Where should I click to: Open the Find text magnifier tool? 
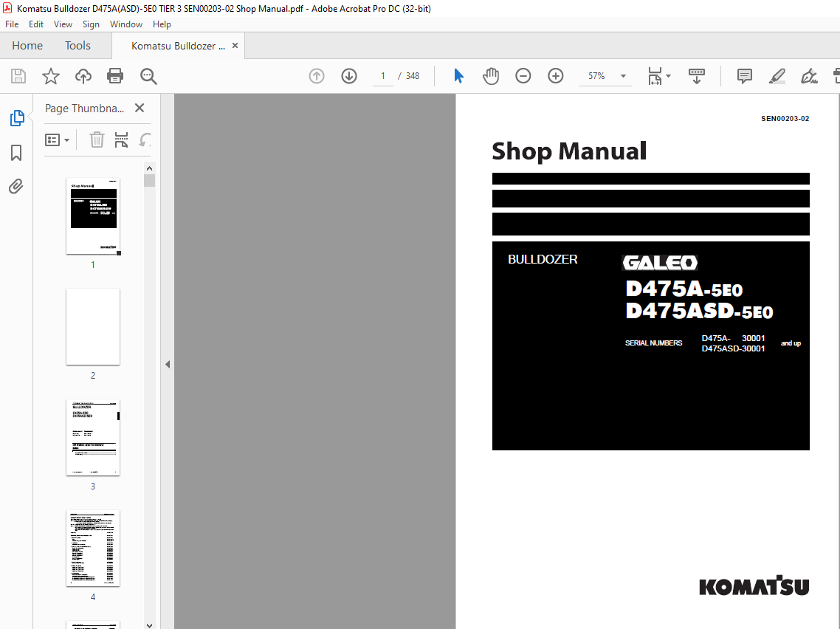click(148, 76)
